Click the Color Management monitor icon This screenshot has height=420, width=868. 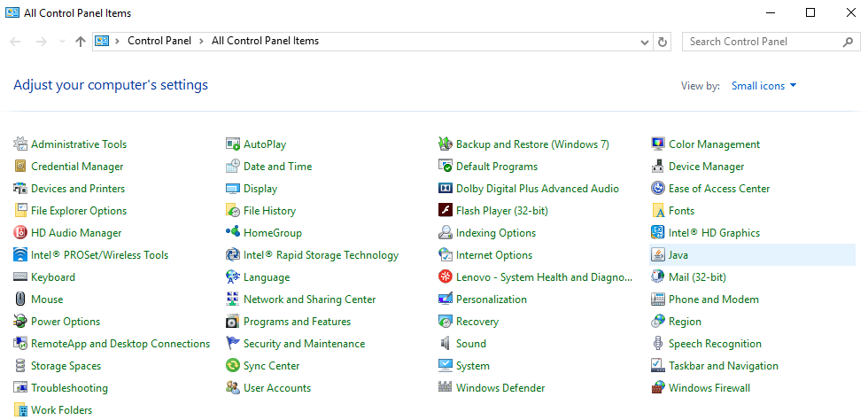coord(658,144)
